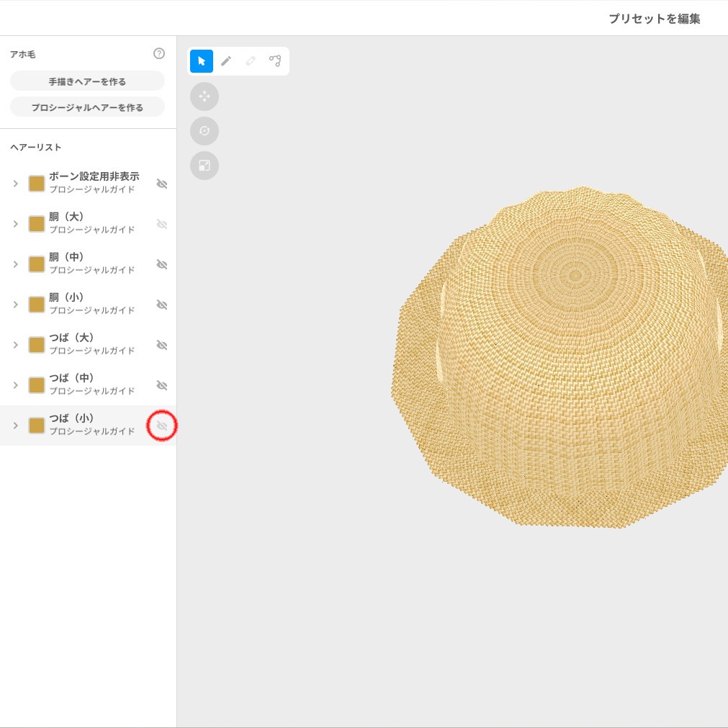
Task: Click the scale gizmo button
Action: point(205,166)
